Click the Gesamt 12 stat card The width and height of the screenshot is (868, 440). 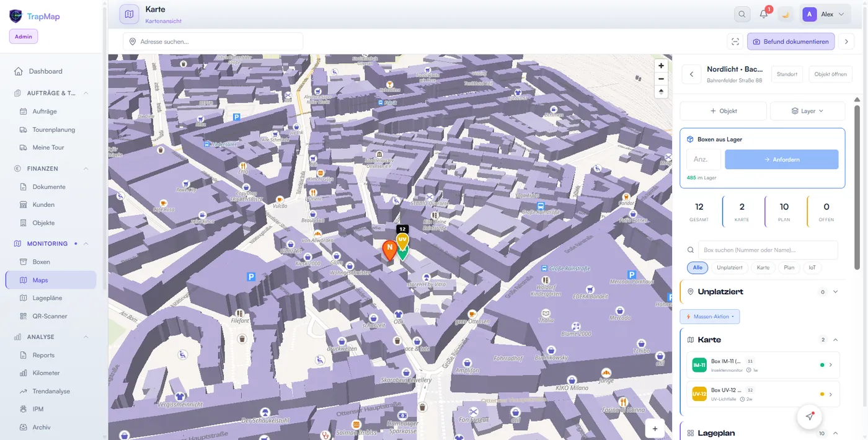click(699, 211)
